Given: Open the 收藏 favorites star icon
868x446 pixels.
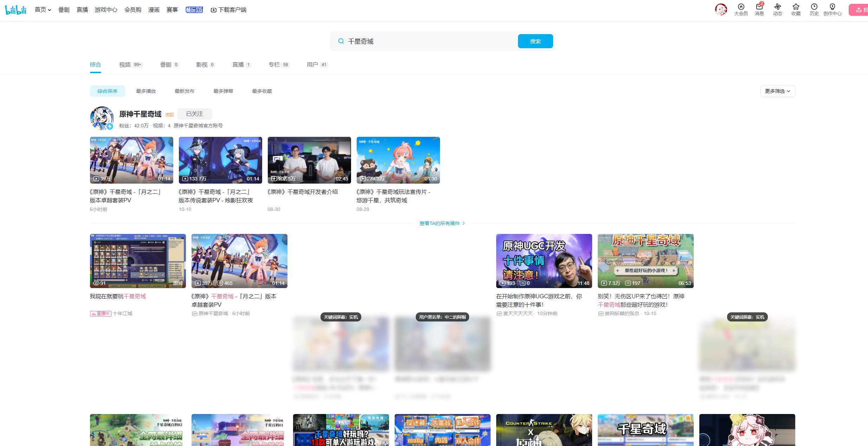Looking at the screenshot, I should (796, 7).
